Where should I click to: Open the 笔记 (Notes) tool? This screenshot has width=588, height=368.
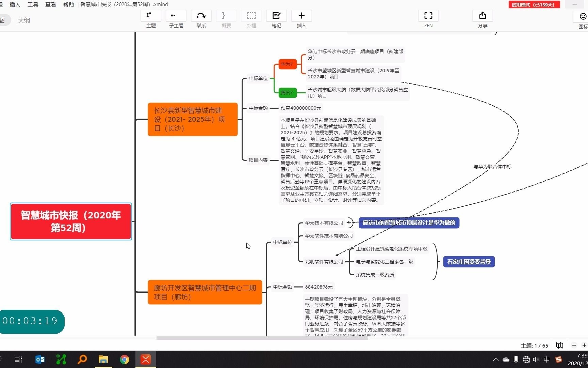click(276, 16)
